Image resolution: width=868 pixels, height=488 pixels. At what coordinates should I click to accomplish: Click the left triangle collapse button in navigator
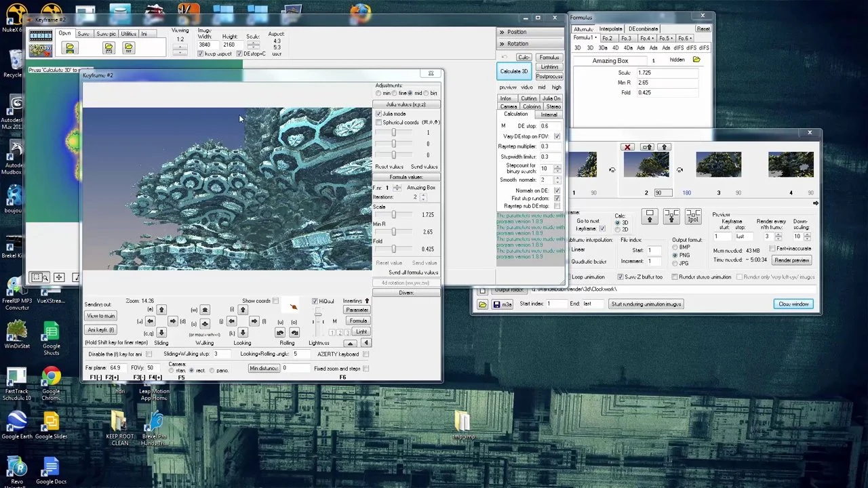pos(366,342)
